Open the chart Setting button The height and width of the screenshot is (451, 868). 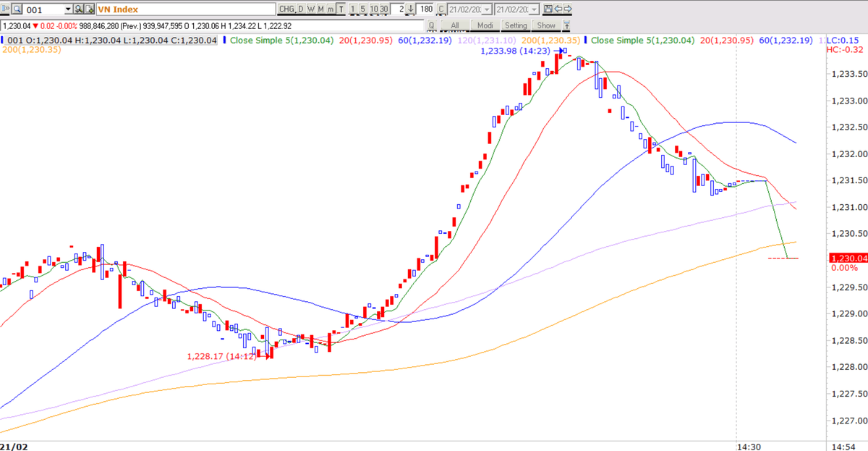(x=516, y=25)
